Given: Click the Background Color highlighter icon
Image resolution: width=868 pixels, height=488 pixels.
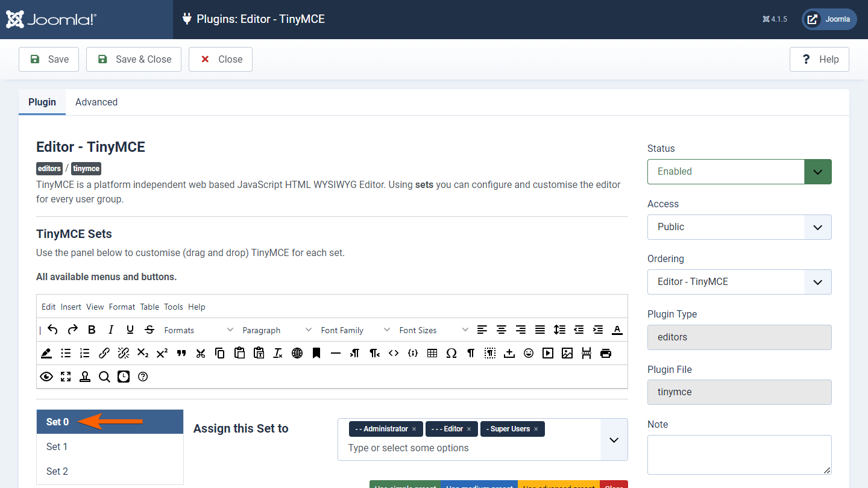Looking at the screenshot, I should click(x=46, y=353).
